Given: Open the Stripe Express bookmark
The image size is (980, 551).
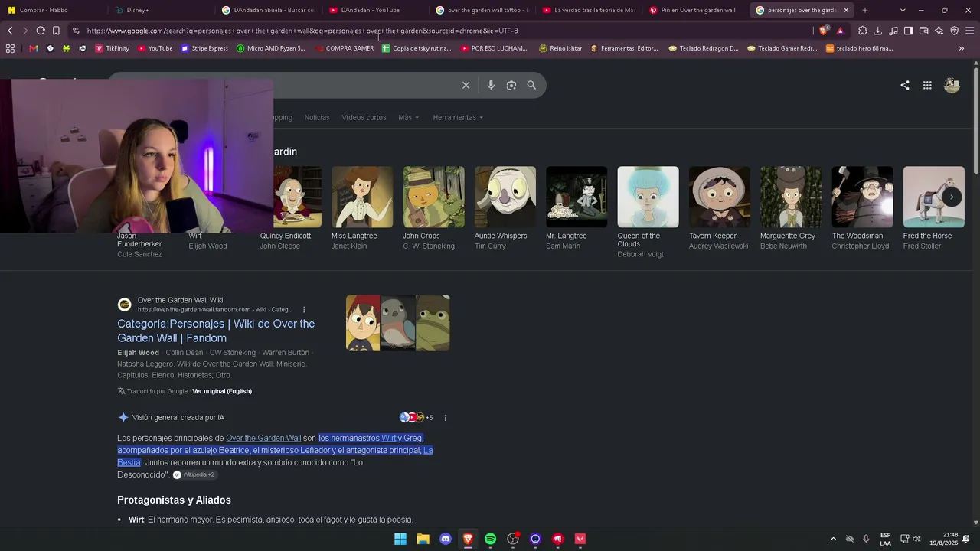Looking at the screenshot, I should (x=204, y=48).
